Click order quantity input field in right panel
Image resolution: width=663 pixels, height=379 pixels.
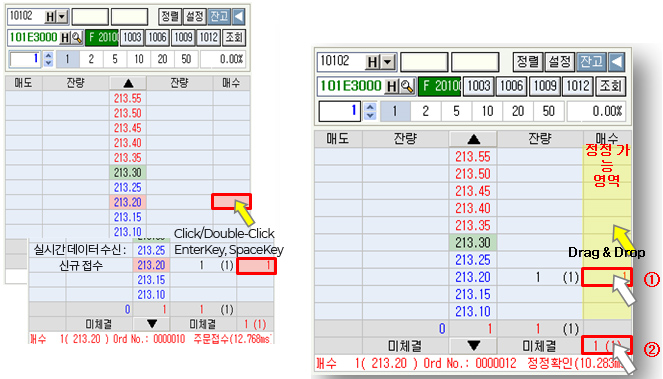(x=340, y=111)
